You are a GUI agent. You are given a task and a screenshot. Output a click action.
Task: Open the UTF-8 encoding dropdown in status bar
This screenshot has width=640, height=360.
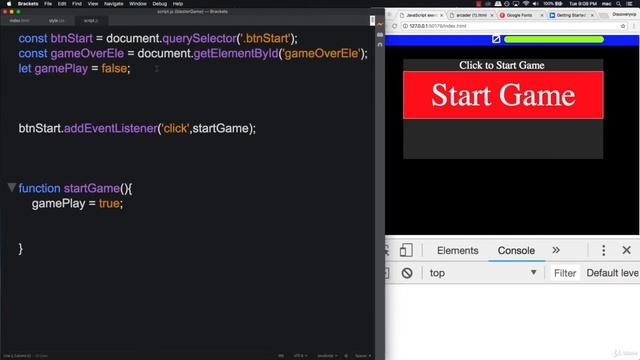pyautogui.click(x=300, y=356)
